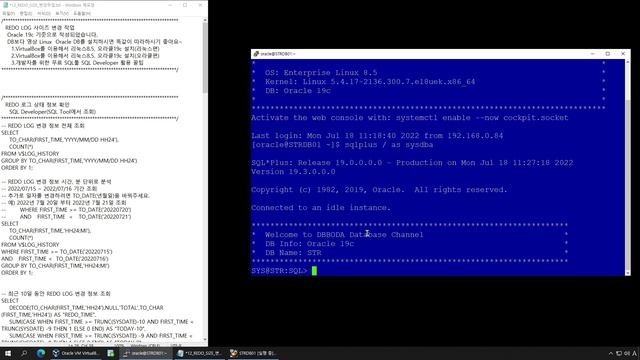Click 'DB Info: Oracle 19c' terminal line
640x360 pixels.
(309, 244)
